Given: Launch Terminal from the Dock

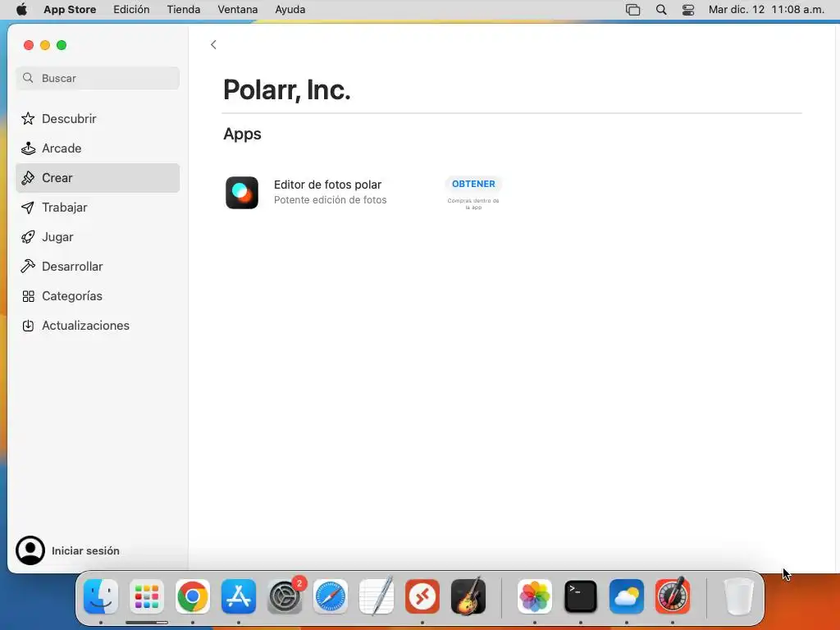Looking at the screenshot, I should pyautogui.click(x=581, y=596).
